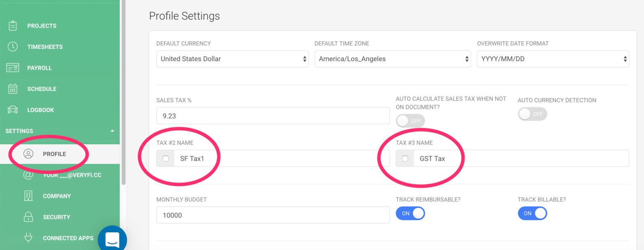Open Connected Apps via its plug icon
Screen dimensions: 644x250
click(28, 238)
